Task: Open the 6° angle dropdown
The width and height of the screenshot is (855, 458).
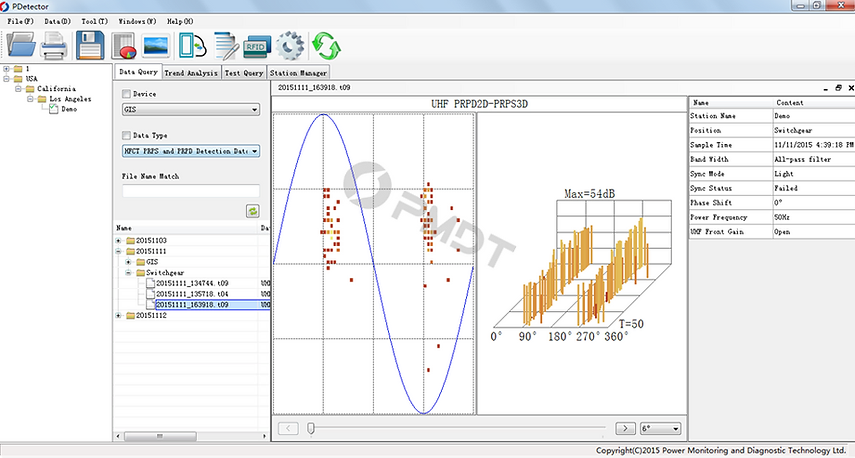Action: [663, 428]
